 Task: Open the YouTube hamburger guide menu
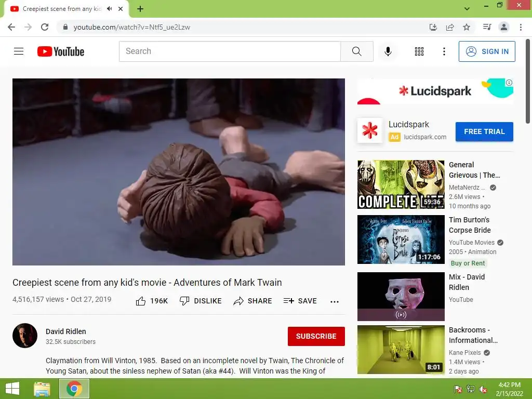(x=19, y=51)
